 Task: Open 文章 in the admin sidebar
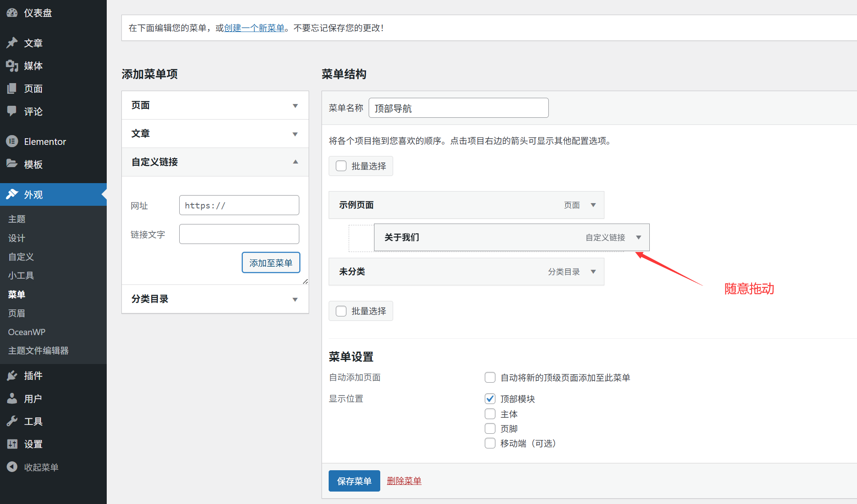[33, 43]
